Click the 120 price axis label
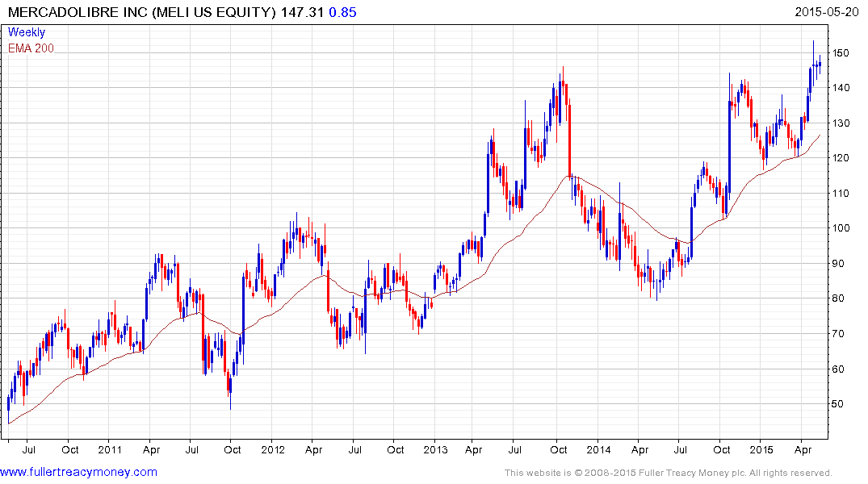 pyautogui.click(x=841, y=158)
